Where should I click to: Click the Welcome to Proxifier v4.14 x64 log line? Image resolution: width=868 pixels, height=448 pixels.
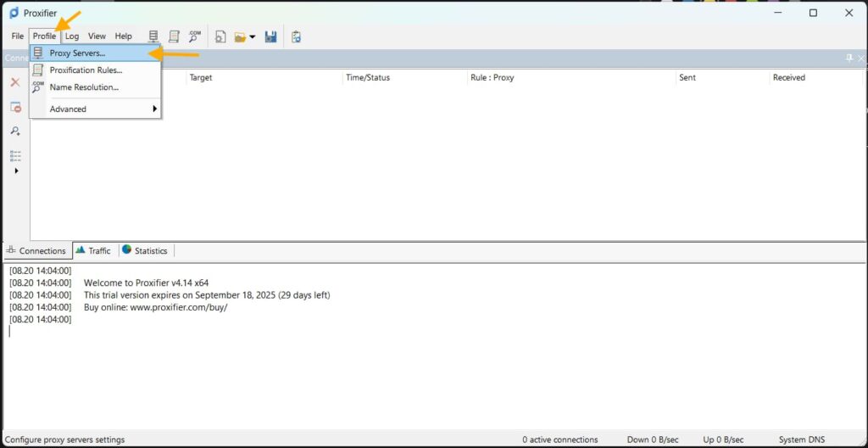point(146,283)
